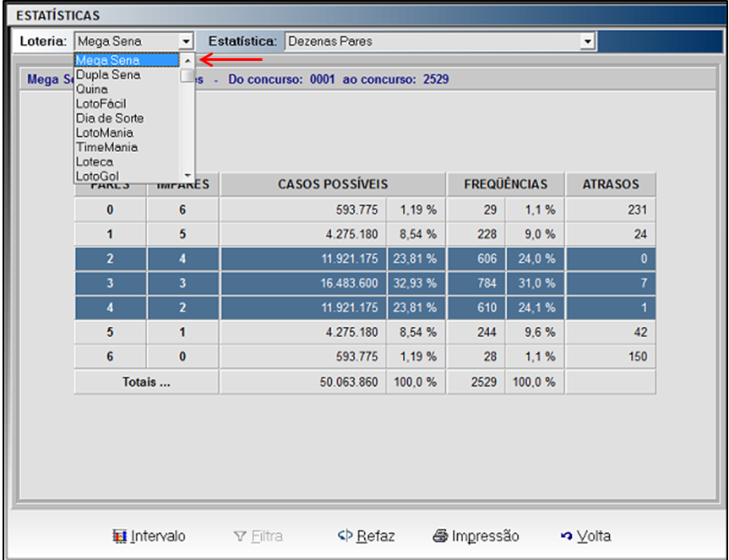Screen dimensions: 729x560
Task: Expand the Estatística dropdown arrow
Action: click(588, 41)
